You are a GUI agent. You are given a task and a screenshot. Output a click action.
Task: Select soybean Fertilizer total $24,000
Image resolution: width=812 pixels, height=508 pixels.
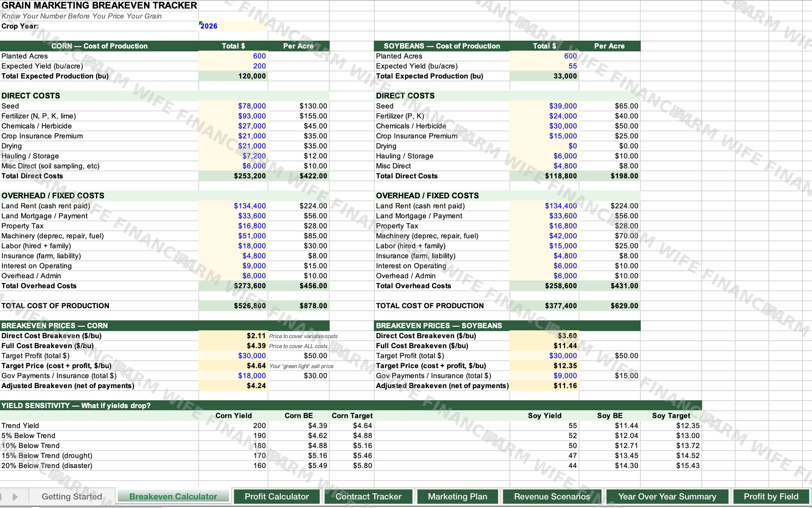(544, 116)
